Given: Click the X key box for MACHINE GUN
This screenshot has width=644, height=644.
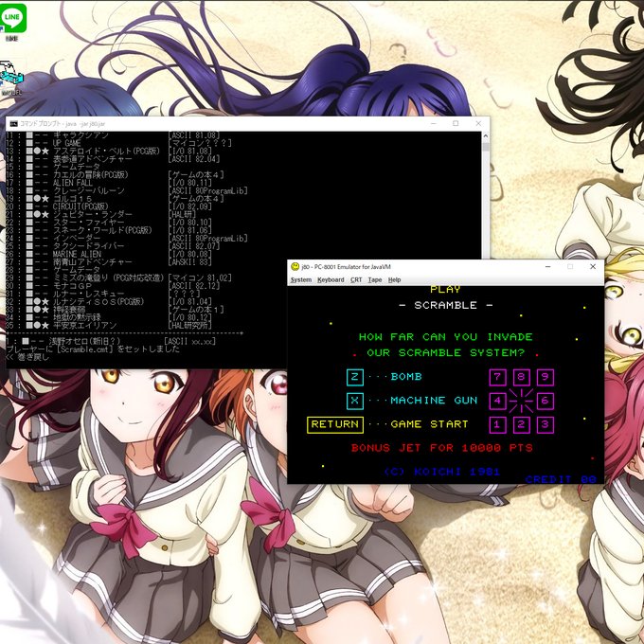Looking at the screenshot, I should (x=355, y=401).
